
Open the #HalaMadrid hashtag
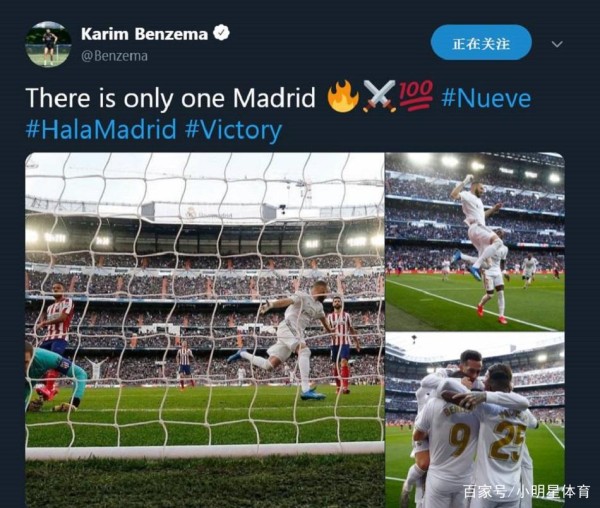pos(101,129)
